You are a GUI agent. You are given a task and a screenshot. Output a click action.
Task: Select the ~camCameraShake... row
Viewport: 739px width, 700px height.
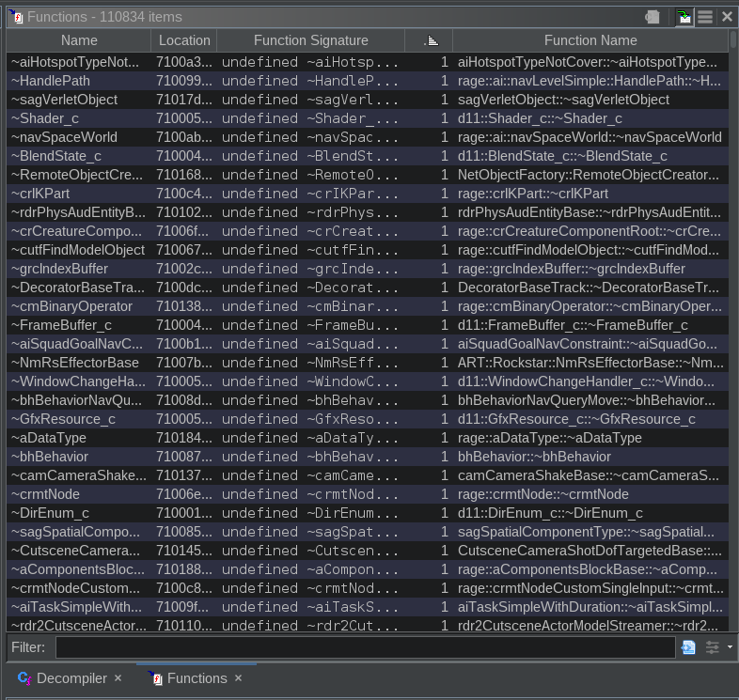click(x=368, y=475)
